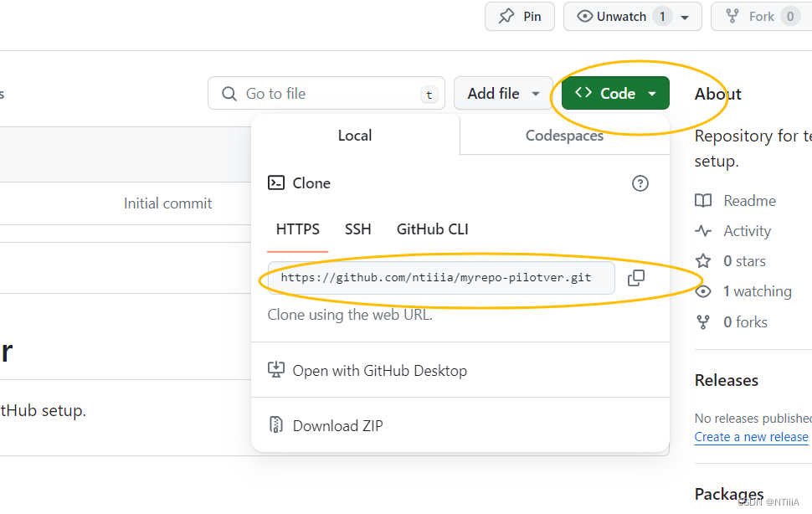Viewport: 812px width, 514px height.
Task: Select the GitHub CLI clone option
Action: (433, 229)
